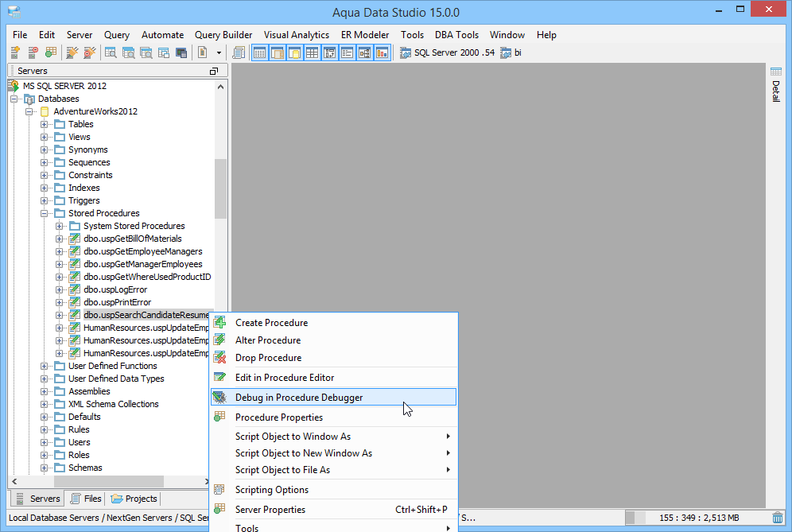This screenshot has height=532, width=792.
Task: Collapse the AdventureWorks2012 database node
Action: (x=29, y=111)
